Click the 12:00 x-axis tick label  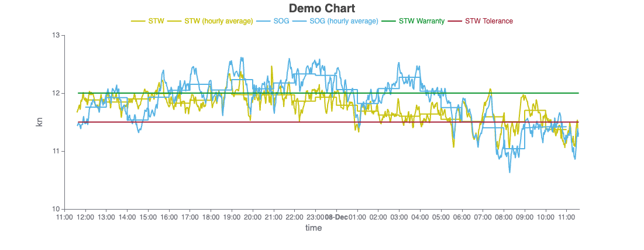tap(85, 216)
